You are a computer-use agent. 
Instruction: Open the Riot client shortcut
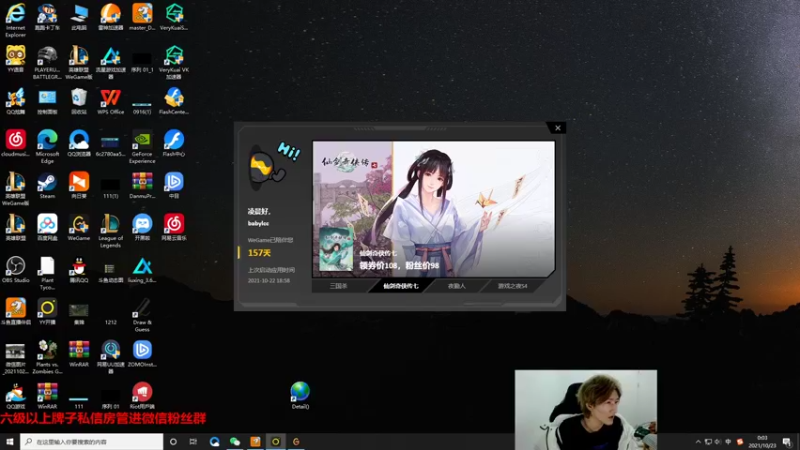click(x=142, y=395)
